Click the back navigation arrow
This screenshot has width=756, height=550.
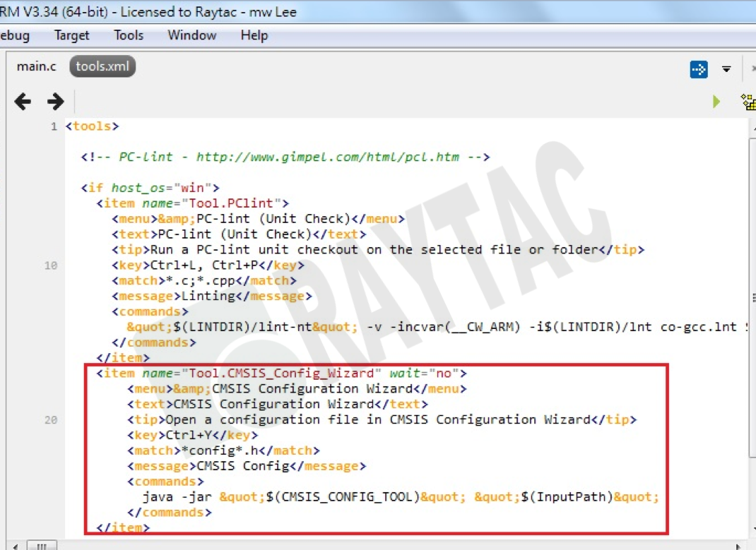23,102
